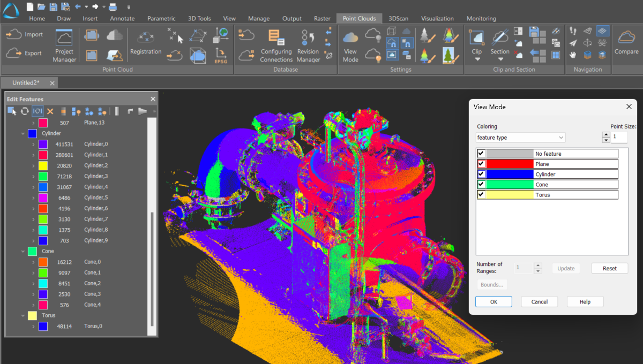Viewport: 643px width, 364px height.
Task: Disable the No feature checkbox
Action: click(481, 153)
